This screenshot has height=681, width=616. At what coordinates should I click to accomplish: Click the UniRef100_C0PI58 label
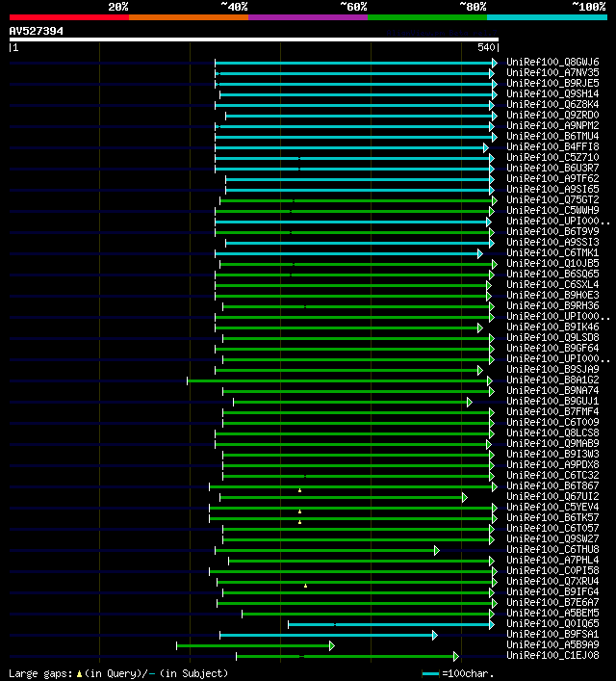[552, 570]
